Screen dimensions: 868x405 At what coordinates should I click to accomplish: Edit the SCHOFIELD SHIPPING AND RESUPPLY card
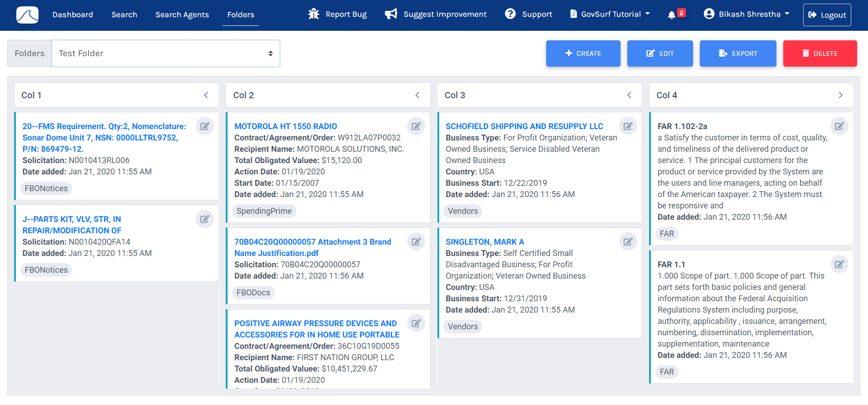tap(628, 126)
